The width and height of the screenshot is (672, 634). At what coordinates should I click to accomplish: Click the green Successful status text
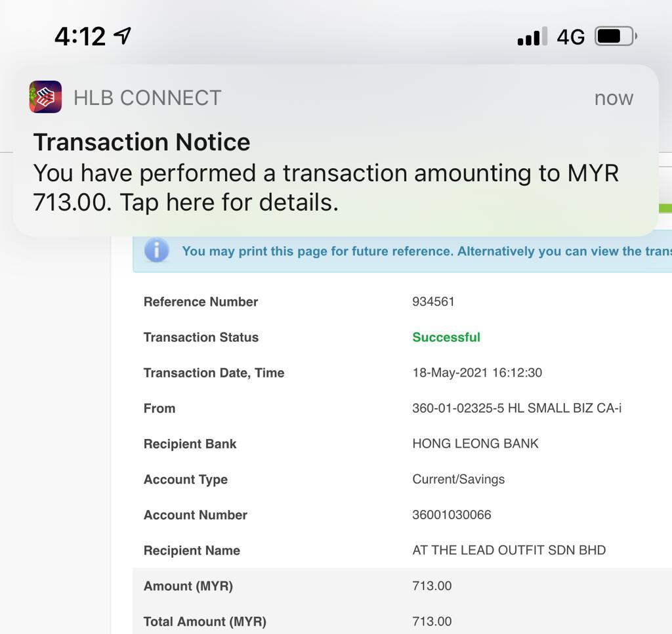pos(446,337)
